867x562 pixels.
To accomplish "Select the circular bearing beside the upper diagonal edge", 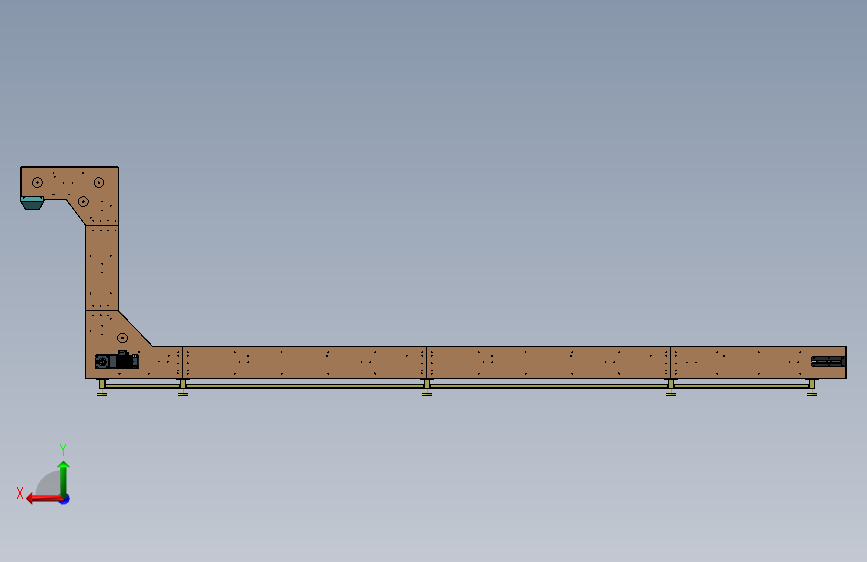I will point(83,201).
